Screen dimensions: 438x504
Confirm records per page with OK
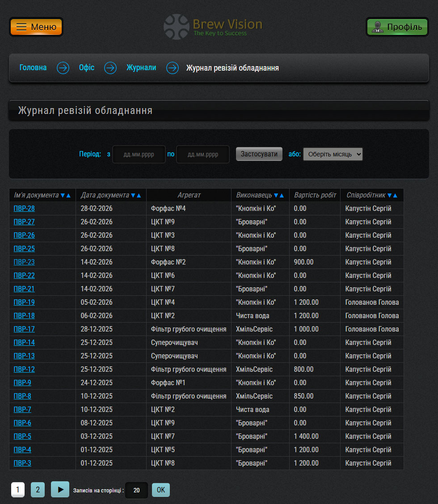click(x=160, y=490)
